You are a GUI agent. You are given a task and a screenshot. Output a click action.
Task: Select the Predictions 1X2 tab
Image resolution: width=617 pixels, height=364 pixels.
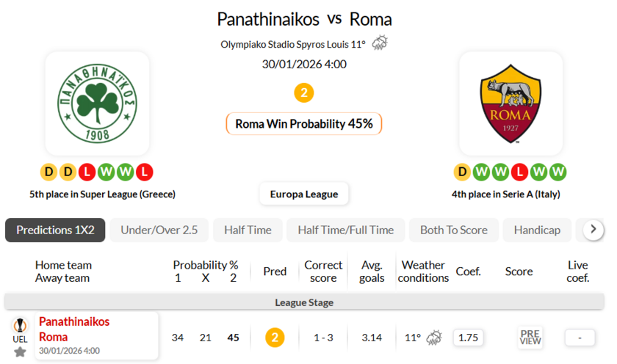tap(55, 230)
